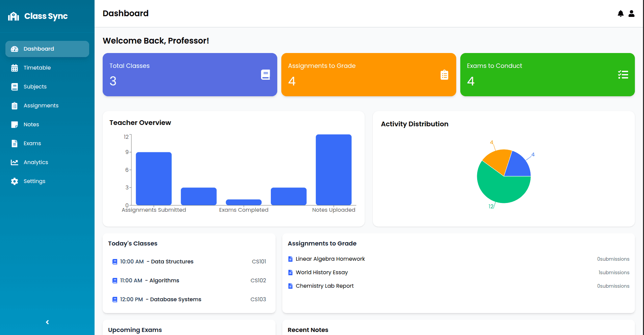Select the Chemistry Lab Report entry
644x335 pixels.
coord(325,286)
